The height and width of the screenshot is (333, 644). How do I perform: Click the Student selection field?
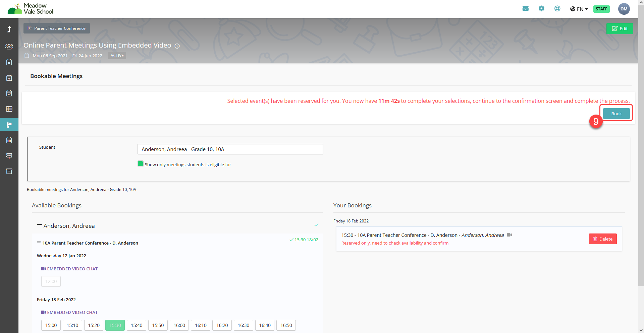[230, 149]
